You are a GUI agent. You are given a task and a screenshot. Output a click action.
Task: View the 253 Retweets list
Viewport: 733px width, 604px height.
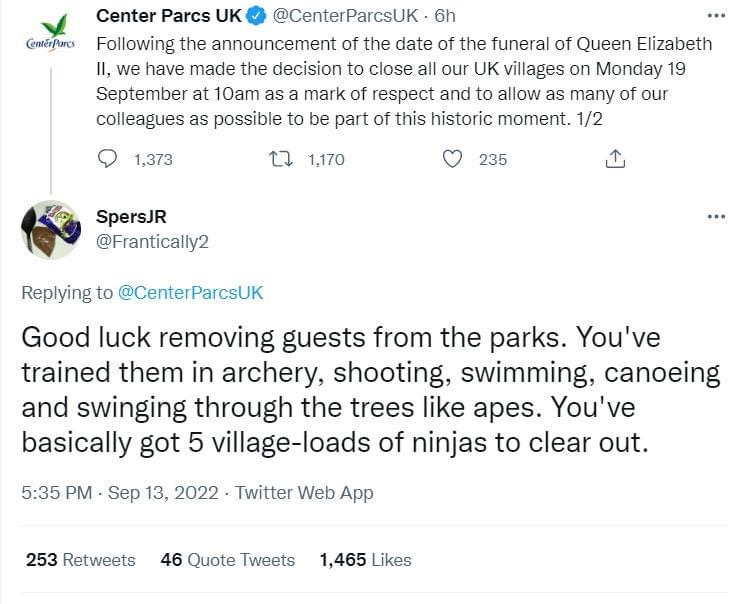pos(80,560)
